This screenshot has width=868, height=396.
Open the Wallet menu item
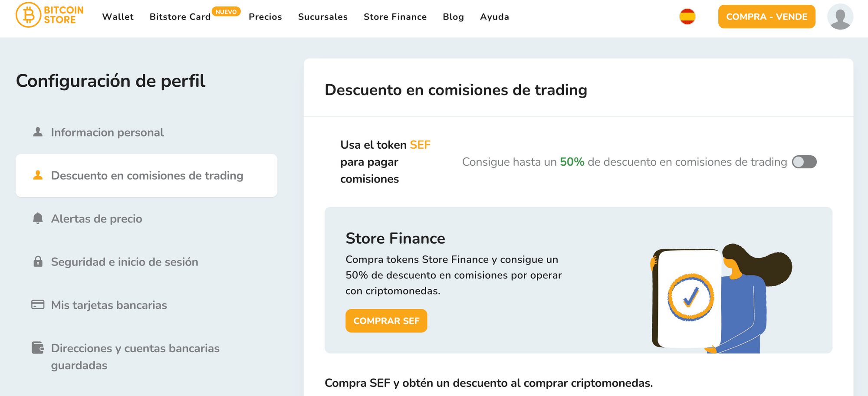[x=118, y=17]
